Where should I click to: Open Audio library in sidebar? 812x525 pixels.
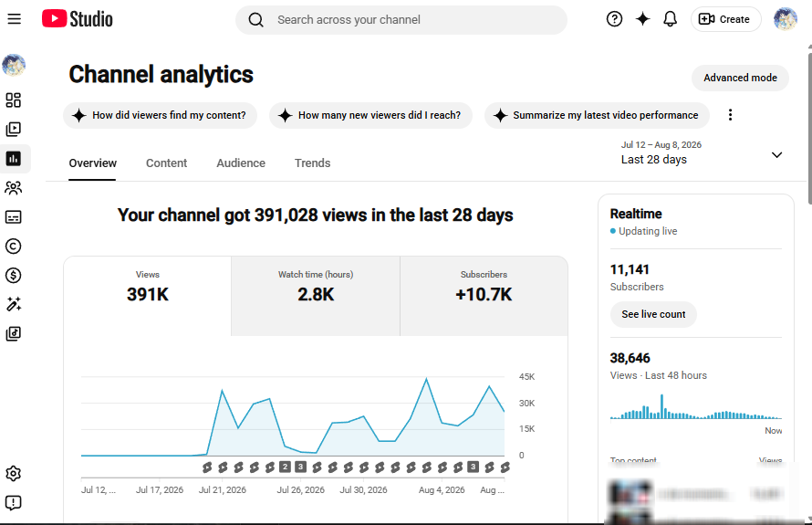point(14,333)
